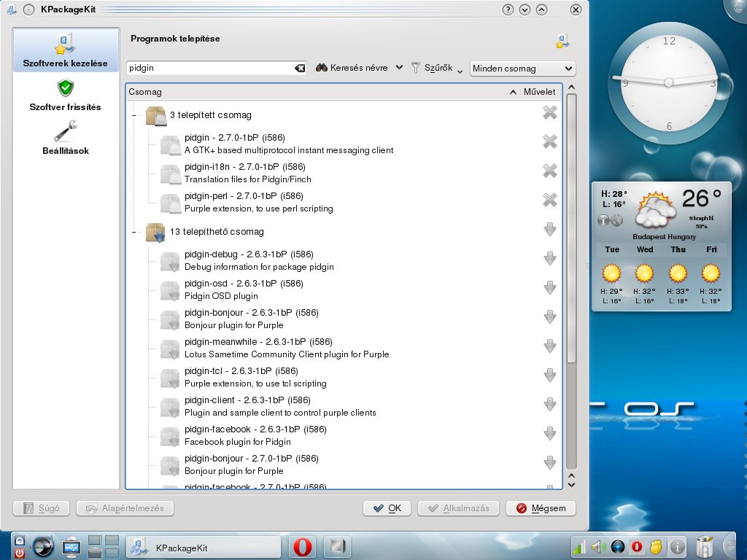Sort by Művelet column header
Viewport: 747px width, 560px height.
tap(539, 92)
